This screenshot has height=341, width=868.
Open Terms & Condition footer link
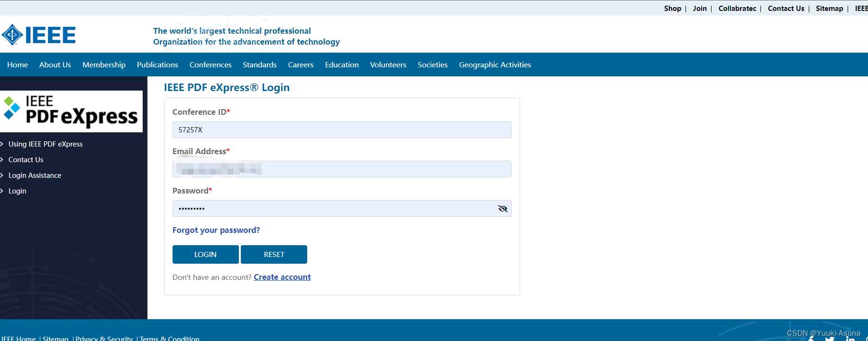[170, 338]
